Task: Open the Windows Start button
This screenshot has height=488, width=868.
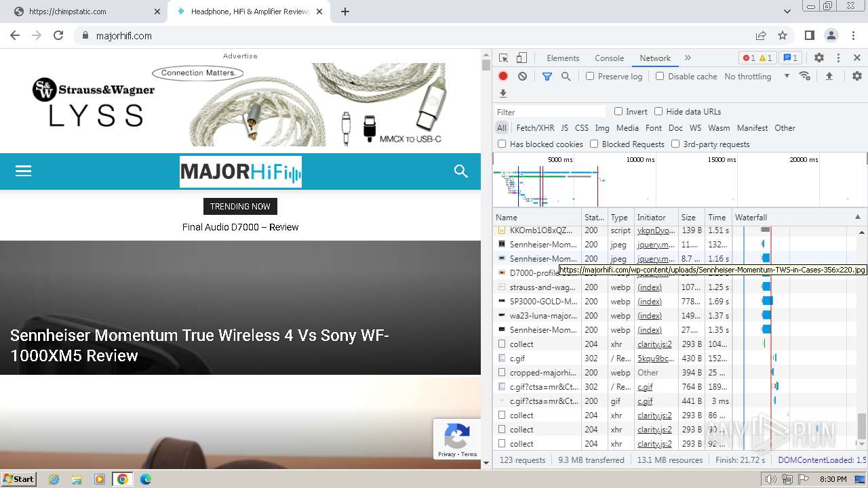Action: point(18,479)
